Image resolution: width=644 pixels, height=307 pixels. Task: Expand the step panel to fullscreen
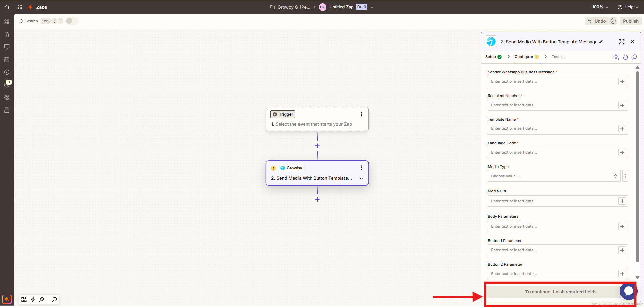point(622,42)
